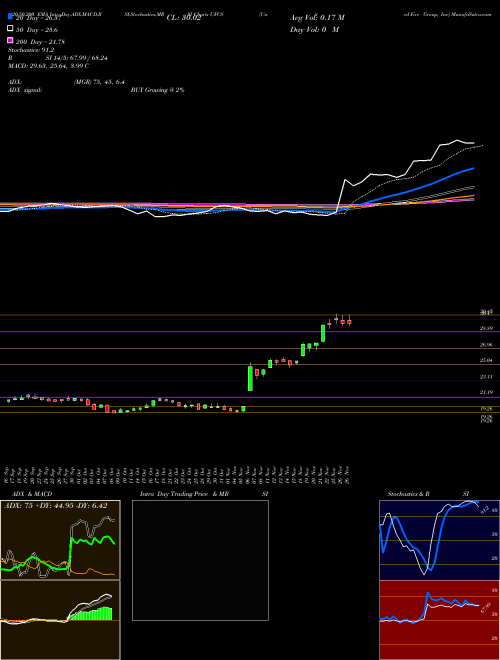The image size is (500, 660).
Task: Click the ADX line chart panel
Action: coord(60,540)
